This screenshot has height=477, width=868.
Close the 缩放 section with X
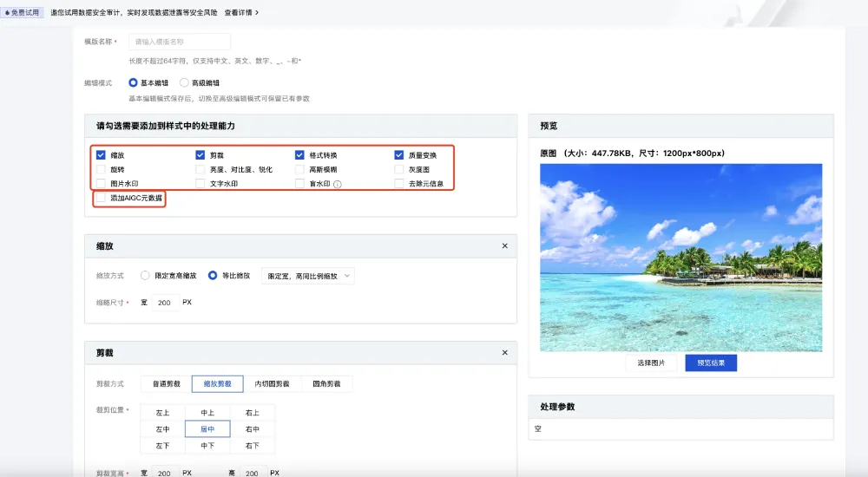tap(505, 245)
